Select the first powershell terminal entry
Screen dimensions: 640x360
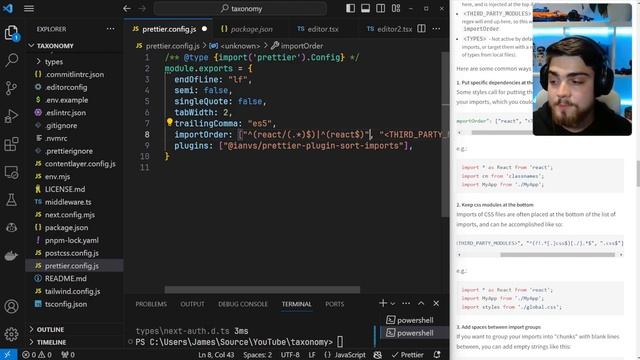tap(414, 320)
